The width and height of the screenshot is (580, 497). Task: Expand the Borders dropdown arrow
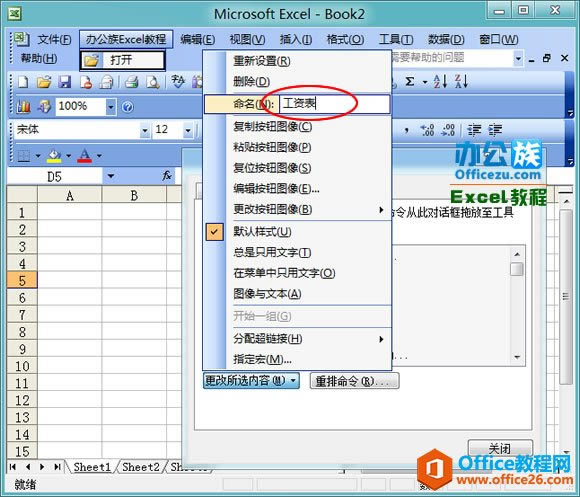tap(38, 156)
